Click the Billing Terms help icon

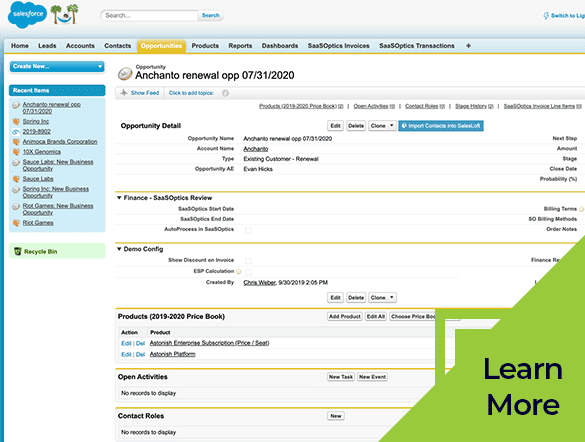tap(581, 209)
